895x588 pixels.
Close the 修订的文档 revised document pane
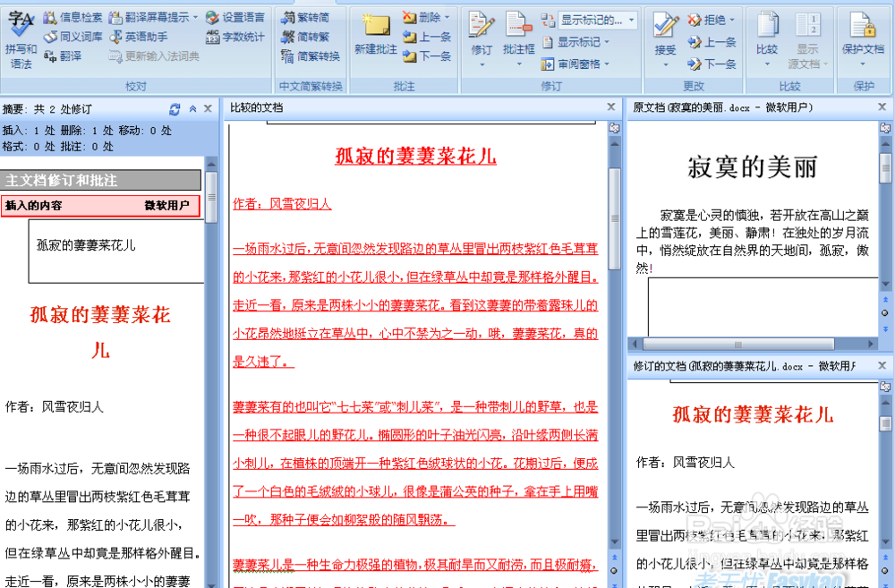(x=882, y=366)
